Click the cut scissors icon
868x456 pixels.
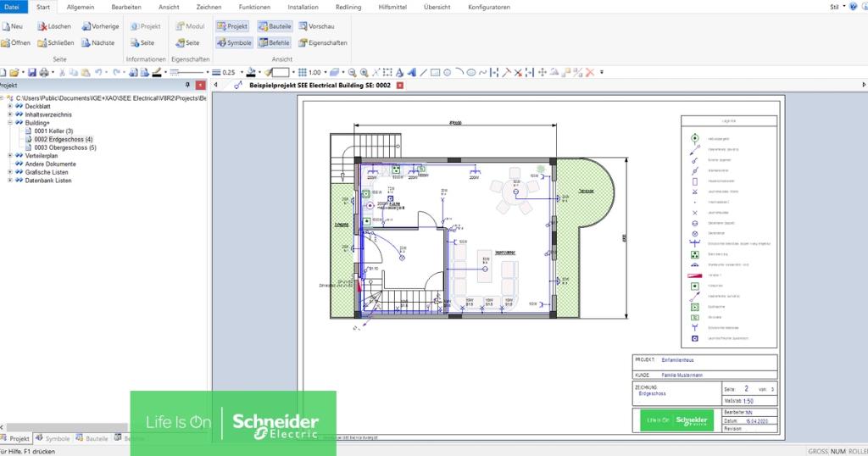[x=62, y=72]
